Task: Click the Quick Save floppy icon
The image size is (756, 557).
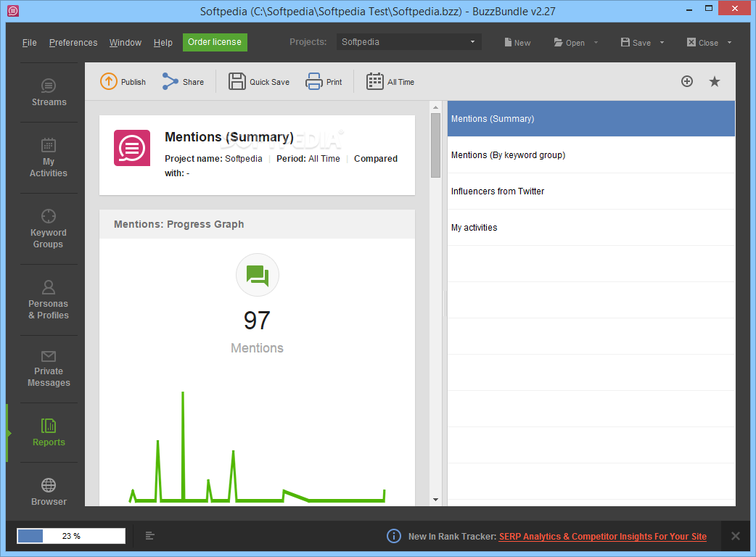Action: pyautogui.click(x=237, y=81)
